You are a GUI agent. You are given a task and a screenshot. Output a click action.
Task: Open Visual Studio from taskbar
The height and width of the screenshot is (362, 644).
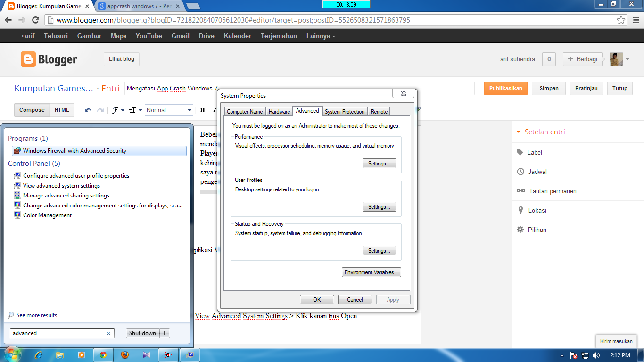point(146,355)
